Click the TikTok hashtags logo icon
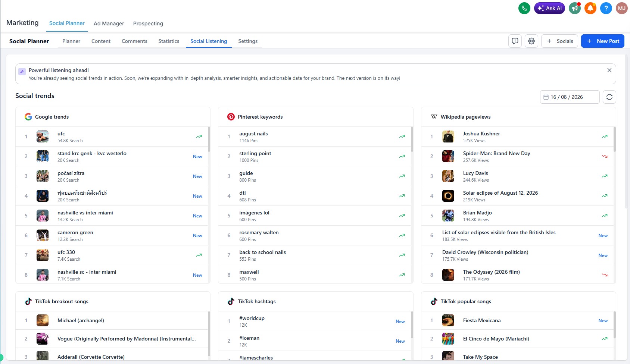Image resolution: width=630 pixels, height=364 pixels. tap(231, 301)
